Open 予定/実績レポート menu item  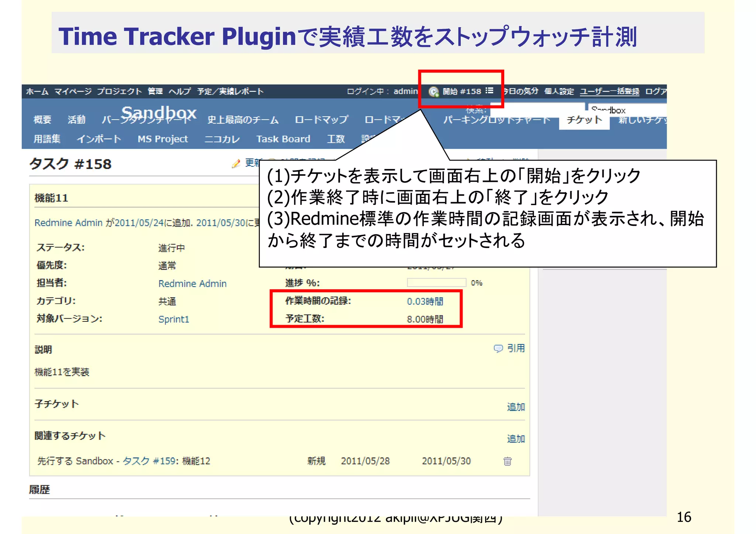(230, 92)
